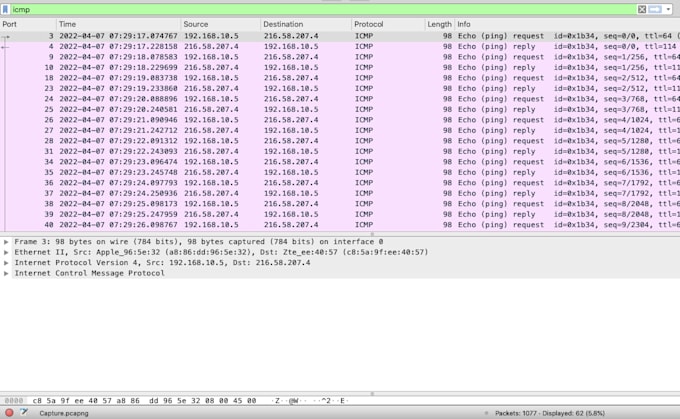
Task: Select packet number 18 row
Action: [340, 78]
